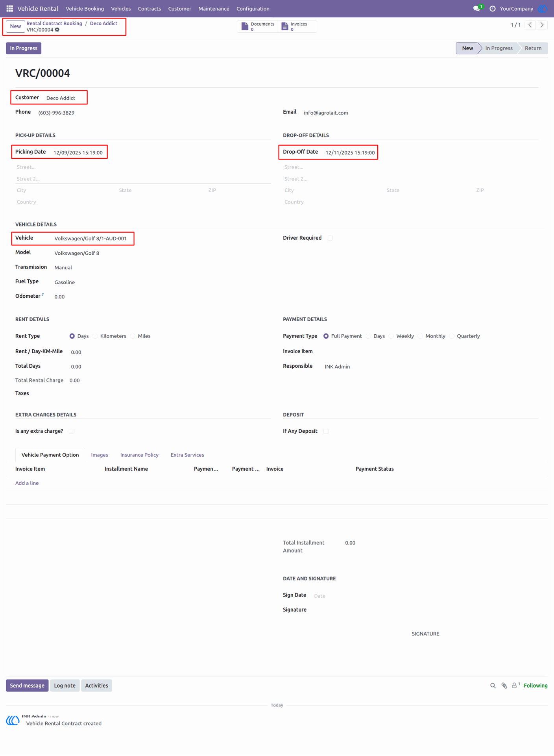Open the Invoices smart button
554x756 pixels.
click(297, 26)
